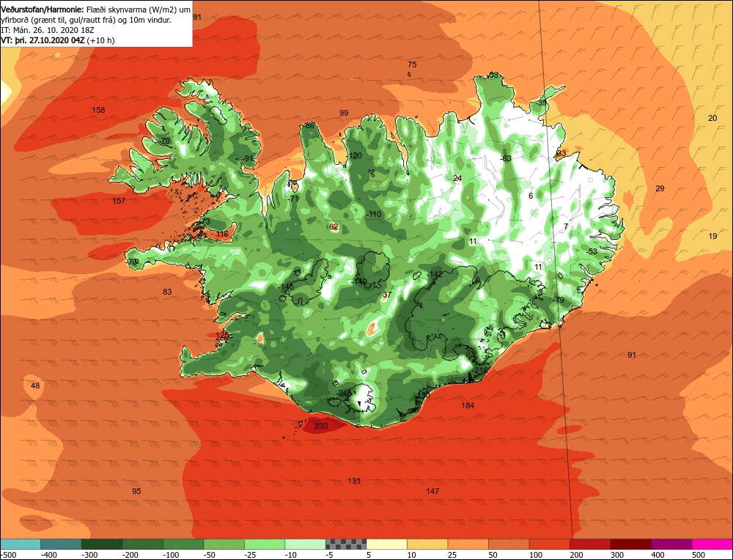Click the dark maroon swatch above the 300 label

tap(631, 544)
